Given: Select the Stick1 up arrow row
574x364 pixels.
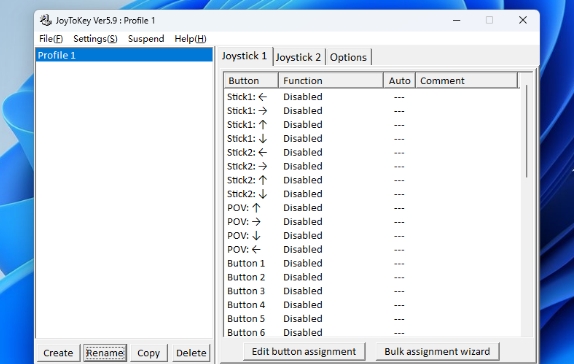Looking at the screenshot, I should (372, 125).
